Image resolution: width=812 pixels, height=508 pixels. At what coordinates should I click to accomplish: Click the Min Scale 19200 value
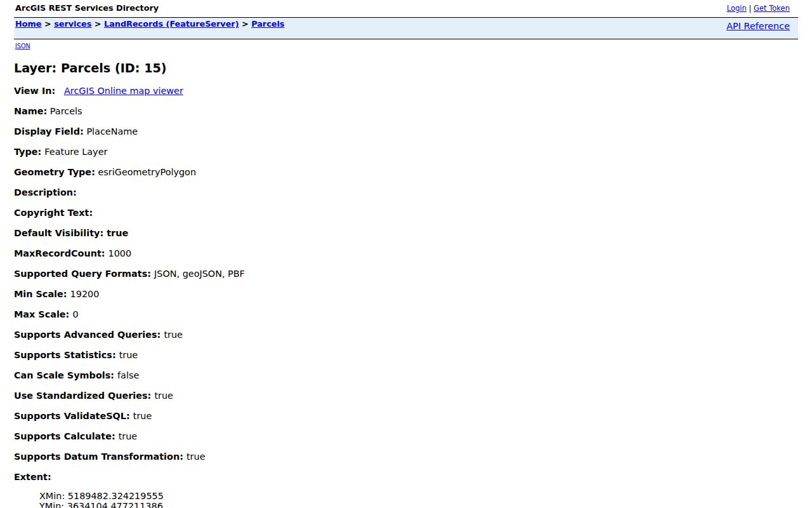(x=84, y=294)
